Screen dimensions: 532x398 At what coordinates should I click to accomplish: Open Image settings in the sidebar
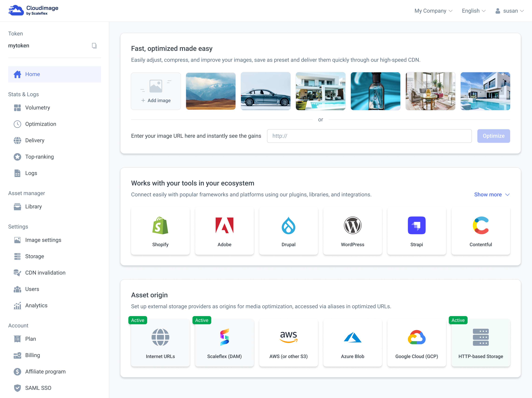click(x=43, y=240)
